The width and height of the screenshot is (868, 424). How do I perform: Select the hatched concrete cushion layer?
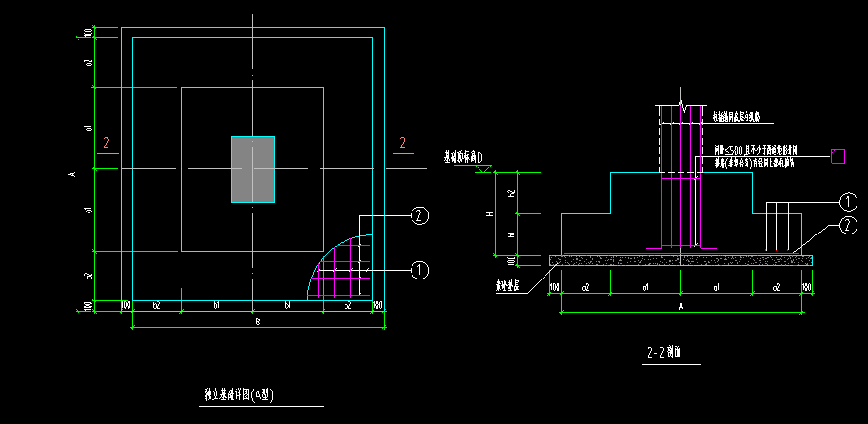pos(680,260)
